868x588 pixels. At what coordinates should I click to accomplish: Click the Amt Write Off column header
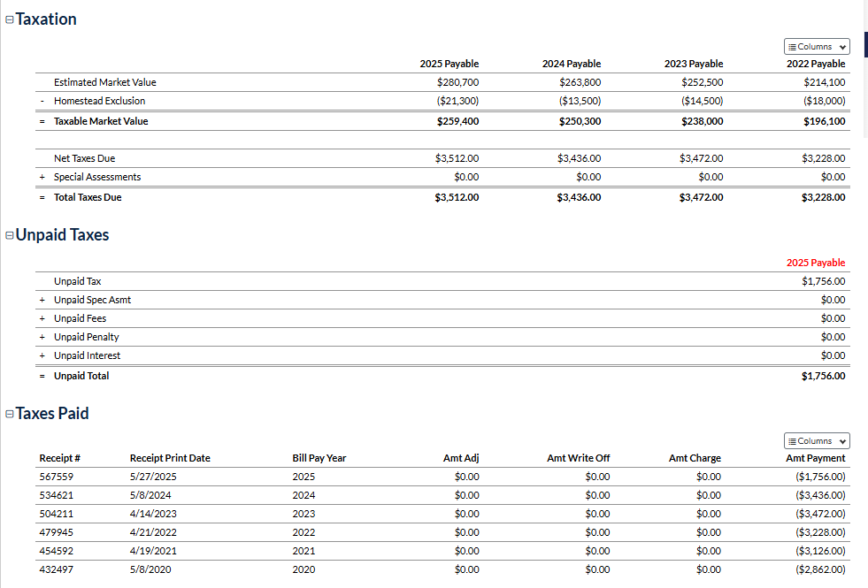[x=578, y=458]
